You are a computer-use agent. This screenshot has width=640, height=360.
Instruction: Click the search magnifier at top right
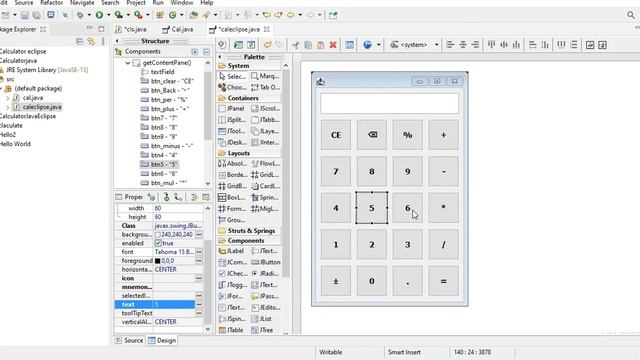tap(631, 15)
